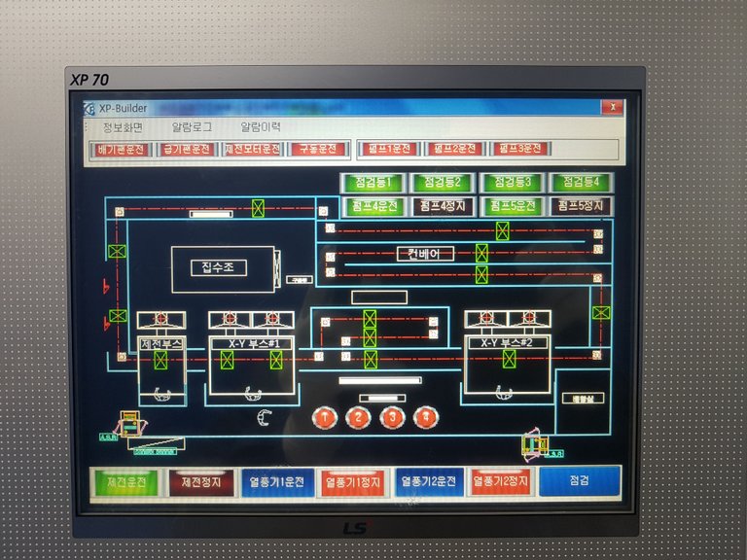Image resolution: width=747 pixels, height=560 pixels.
Task: Click the 펌프1운전 indicator
Action: tap(389, 149)
